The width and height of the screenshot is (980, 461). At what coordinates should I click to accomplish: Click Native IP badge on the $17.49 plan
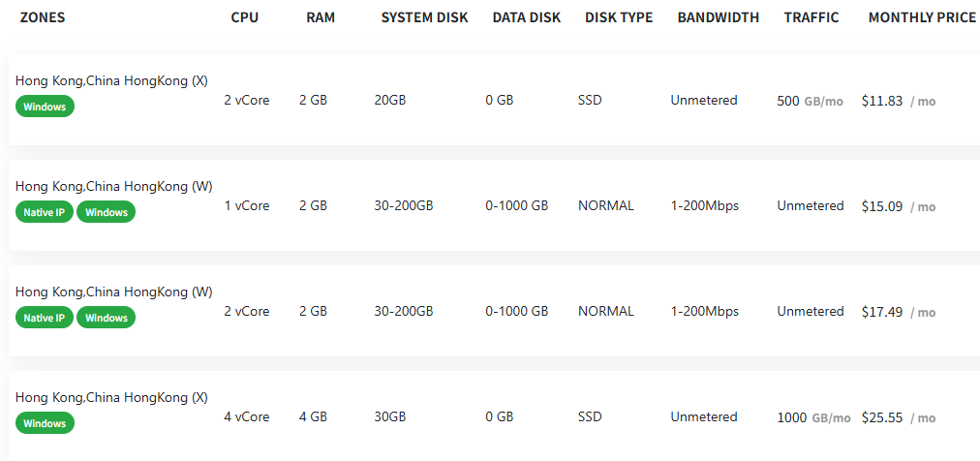point(44,318)
